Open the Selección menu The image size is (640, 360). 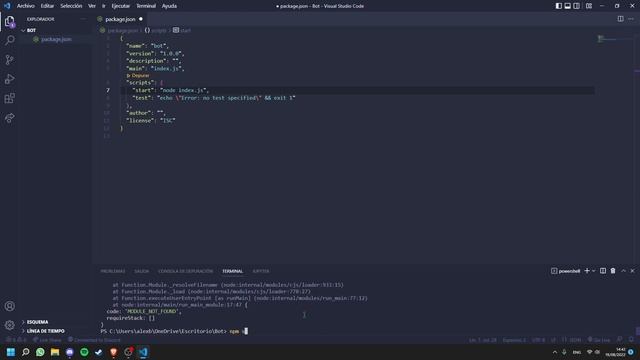coord(71,6)
